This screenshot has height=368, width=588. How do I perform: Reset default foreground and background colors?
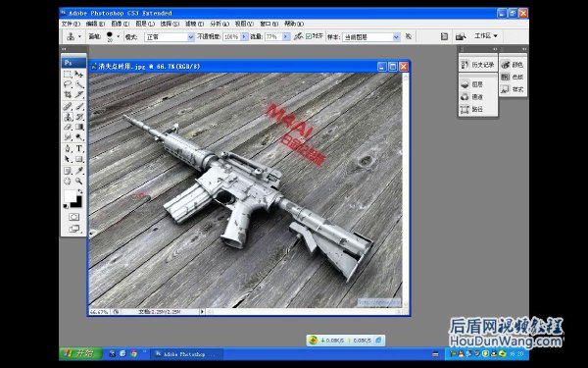coord(66,206)
